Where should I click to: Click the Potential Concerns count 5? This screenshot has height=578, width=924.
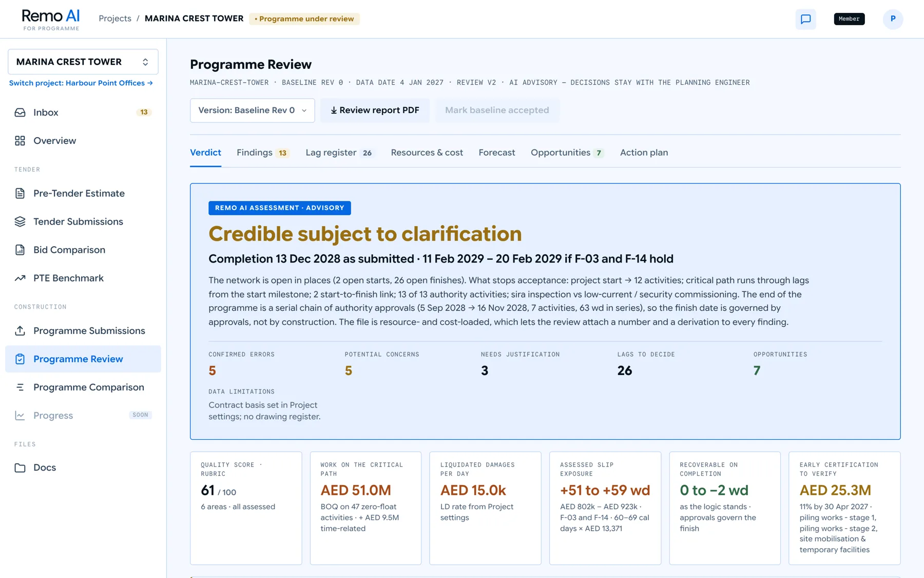pos(349,370)
